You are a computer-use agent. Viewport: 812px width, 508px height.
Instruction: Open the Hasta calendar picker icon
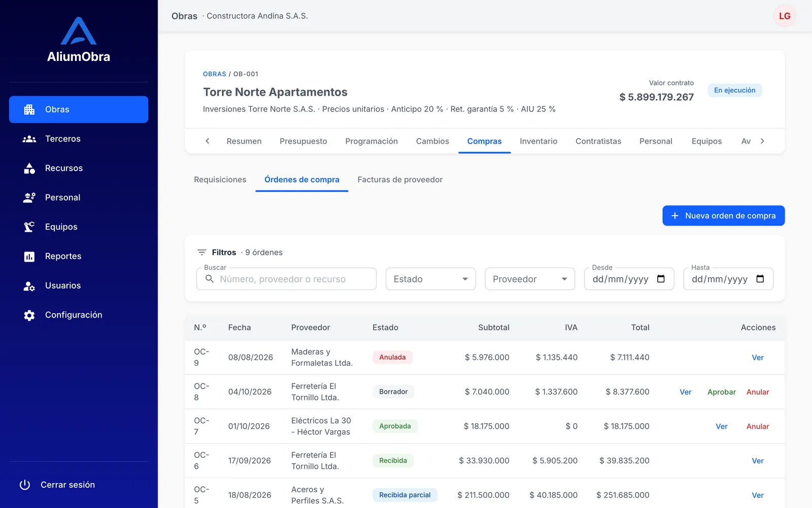(x=760, y=279)
